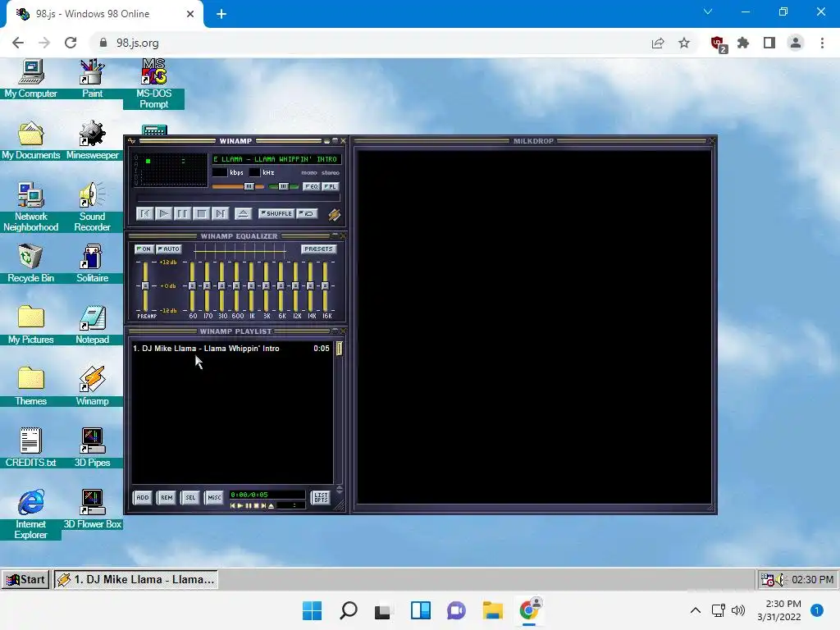Click the Milkdrop visualization window
Viewport: 840px width, 630px height.
[x=533, y=326]
